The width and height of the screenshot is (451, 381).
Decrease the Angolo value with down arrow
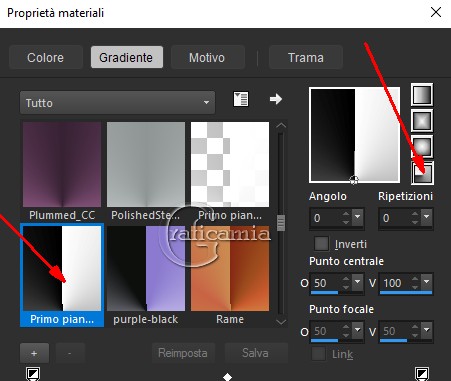(x=346, y=222)
